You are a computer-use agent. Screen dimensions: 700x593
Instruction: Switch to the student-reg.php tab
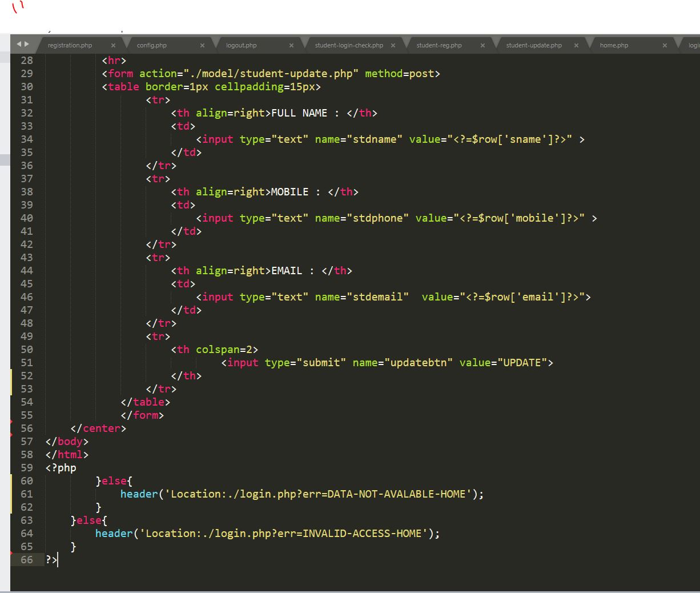pos(439,45)
